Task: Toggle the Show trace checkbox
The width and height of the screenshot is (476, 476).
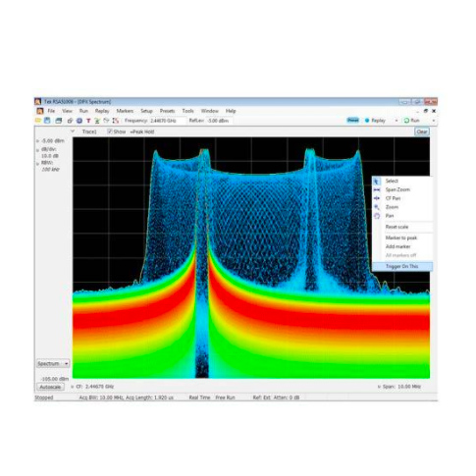Action: (x=110, y=132)
